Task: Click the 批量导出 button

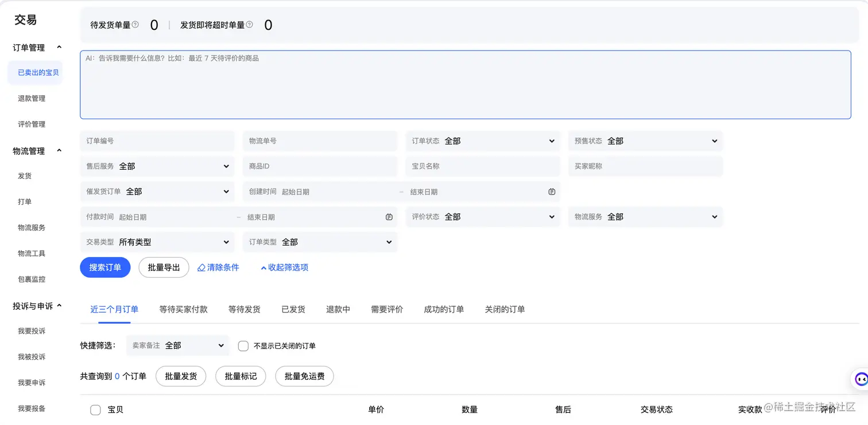Action: (x=164, y=267)
